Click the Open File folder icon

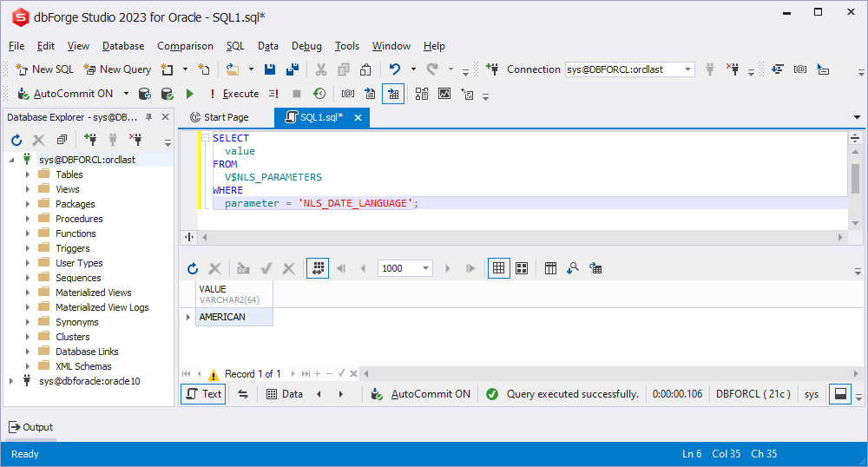233,69
